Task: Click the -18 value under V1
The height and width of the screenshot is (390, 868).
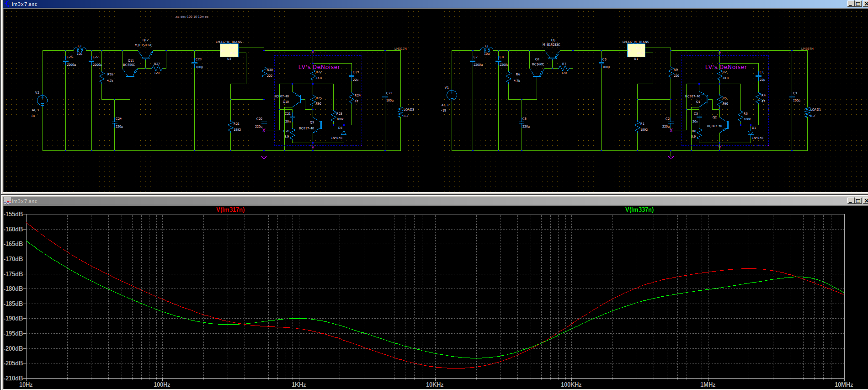Action: coord(443,110)
